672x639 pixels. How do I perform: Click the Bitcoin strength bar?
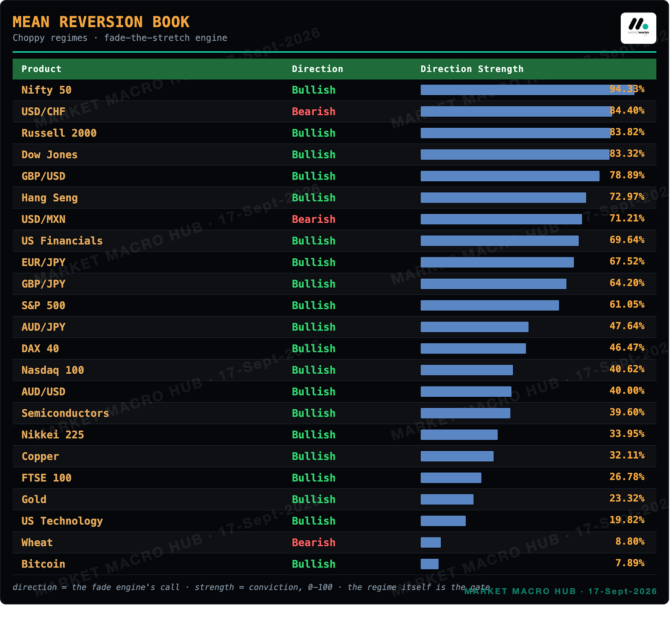[x=430, y=564]
